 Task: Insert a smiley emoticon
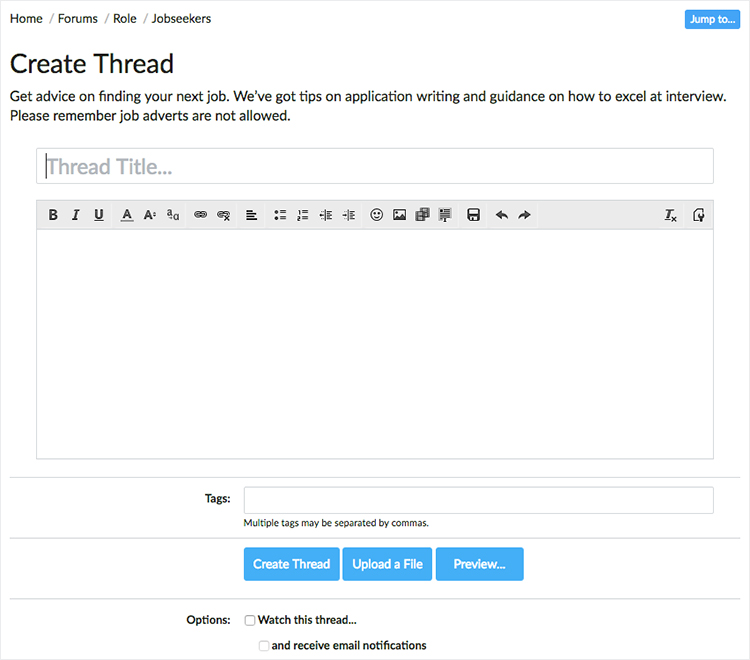point(377,215)
